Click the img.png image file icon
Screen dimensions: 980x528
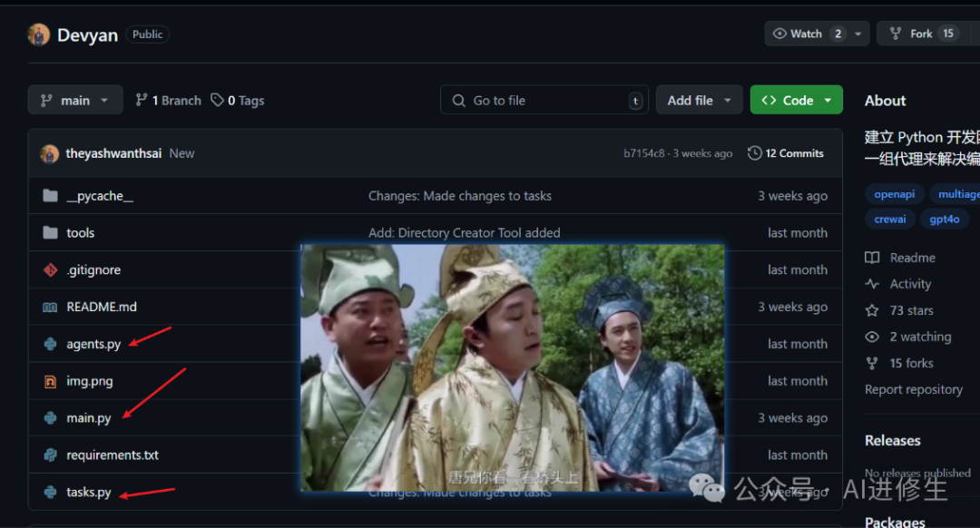point(50,380)
